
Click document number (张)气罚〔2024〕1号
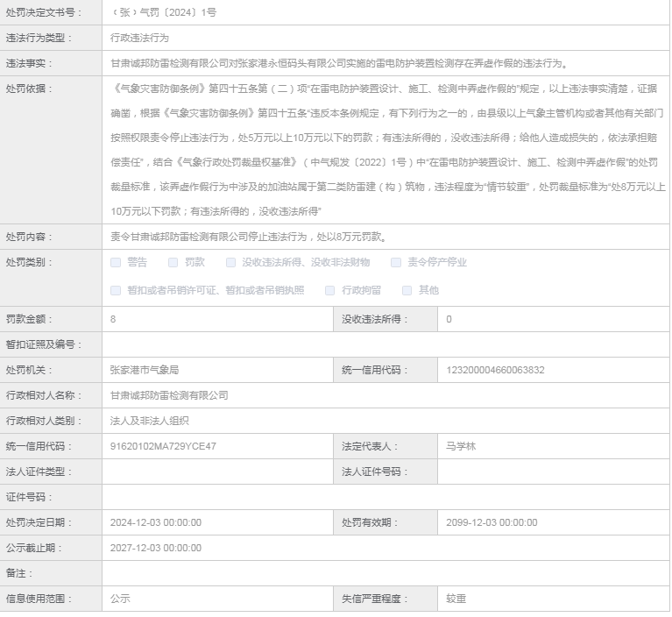163,12
